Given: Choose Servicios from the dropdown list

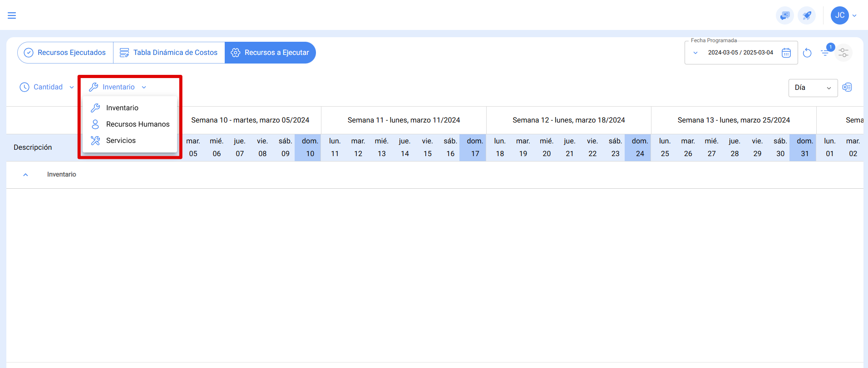Looking at the screenshot, I should coord(130,141).
